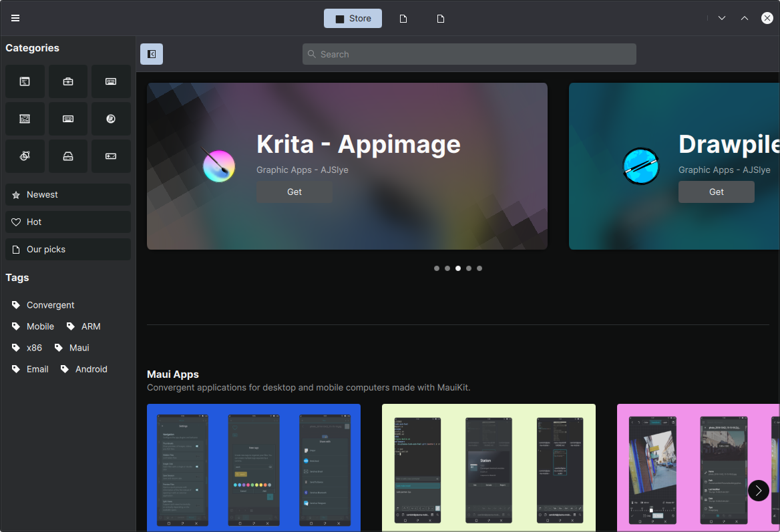Open the terminal-icon Development category
Image resolution: width=780 pixels, height=532 pixels.
coord(25,81)
